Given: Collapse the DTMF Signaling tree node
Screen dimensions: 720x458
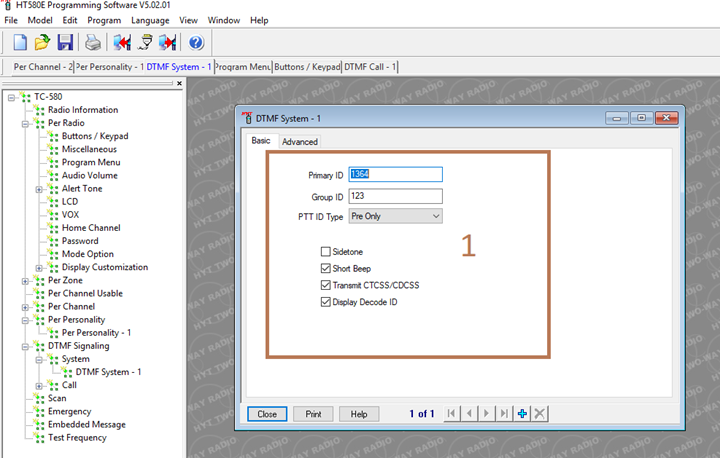Looking at the screenshot, I should (25, 346).
